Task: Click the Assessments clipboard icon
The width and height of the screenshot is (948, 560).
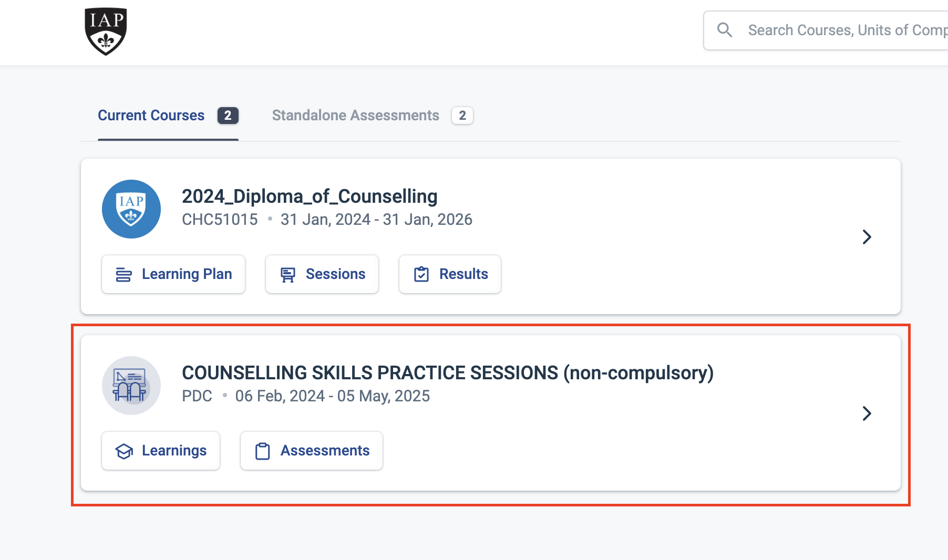Action: tap(262, 451)
